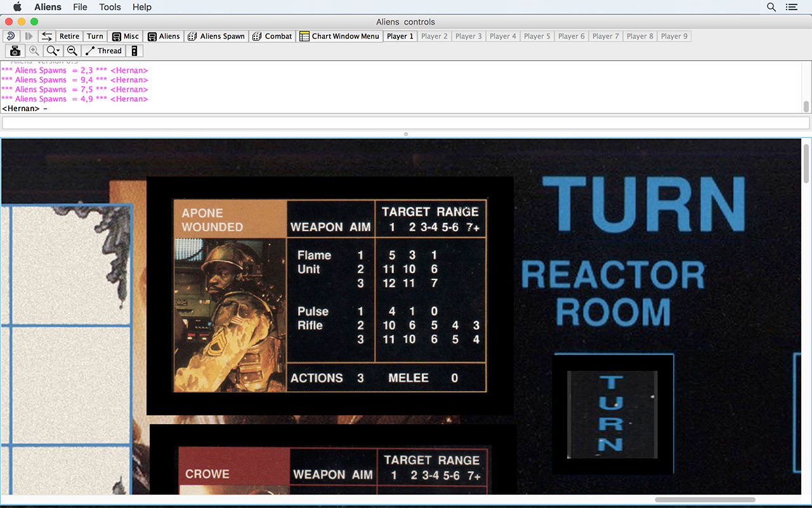Select the Player 7 button
Screen dimensions: 812x508
(x=606, y=36)
